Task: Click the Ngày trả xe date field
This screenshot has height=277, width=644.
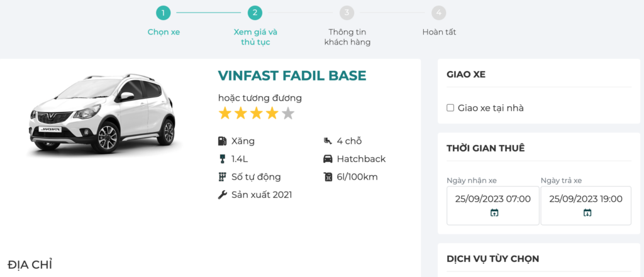Action: pos(586,199)
